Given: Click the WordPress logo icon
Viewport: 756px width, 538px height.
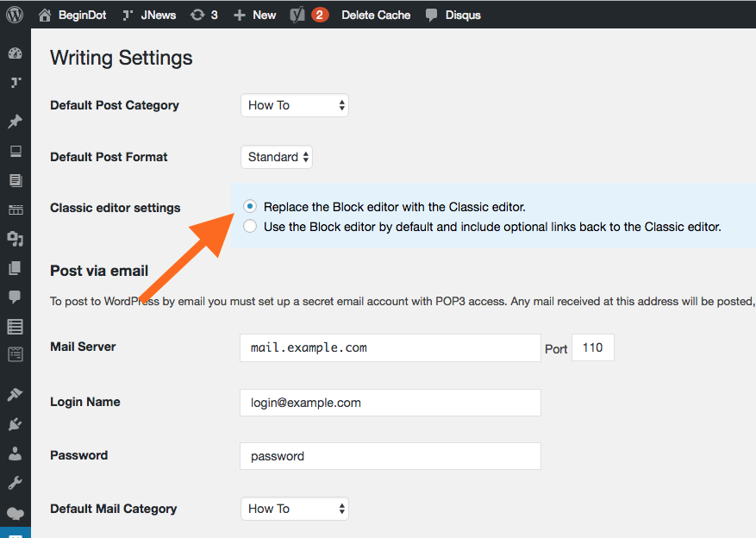Looking at the screenshot, I should pyautogui.click(x=15, y=15).
